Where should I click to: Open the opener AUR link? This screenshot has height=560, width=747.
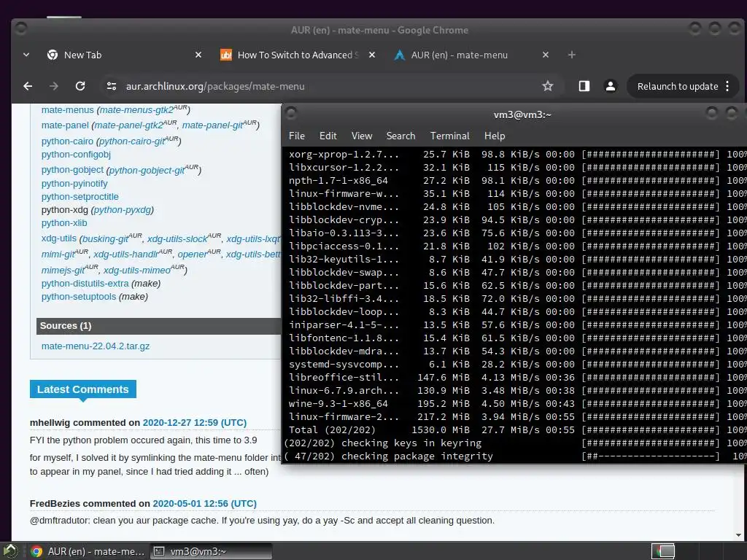[192, 254]
